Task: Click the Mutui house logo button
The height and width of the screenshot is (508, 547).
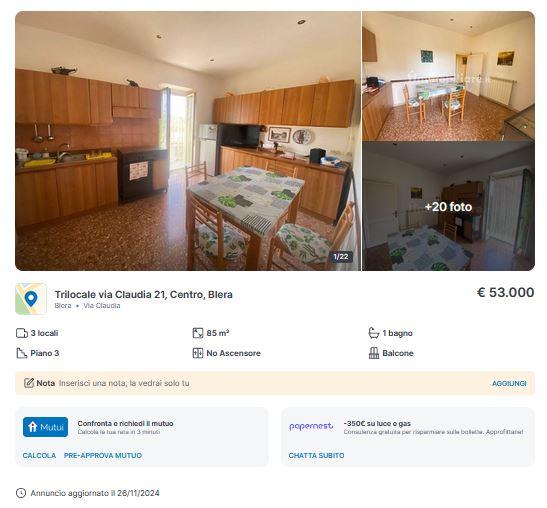Action: 45,427
